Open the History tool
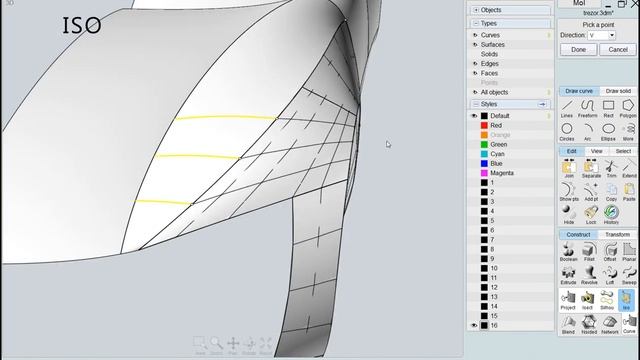 (611, 216)
